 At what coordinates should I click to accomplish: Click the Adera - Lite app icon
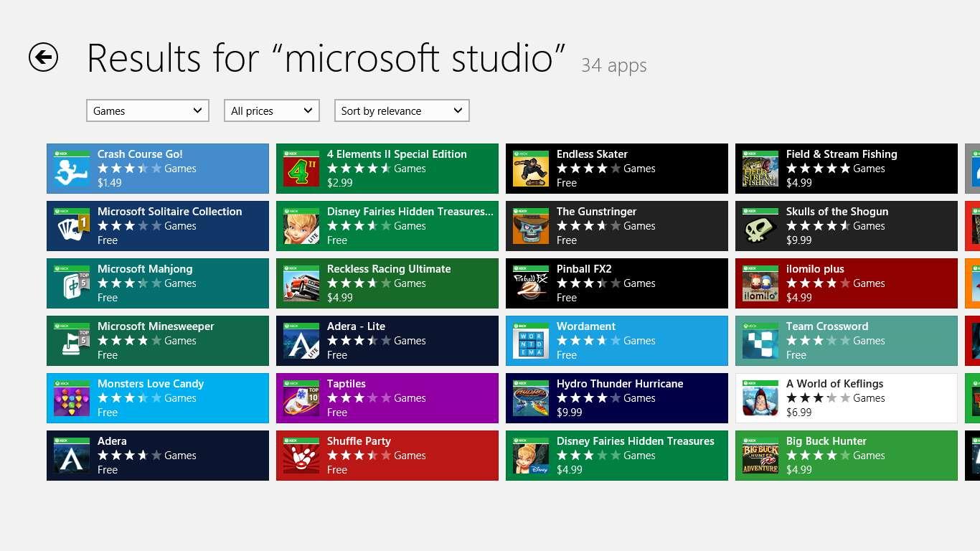[301, 341]
